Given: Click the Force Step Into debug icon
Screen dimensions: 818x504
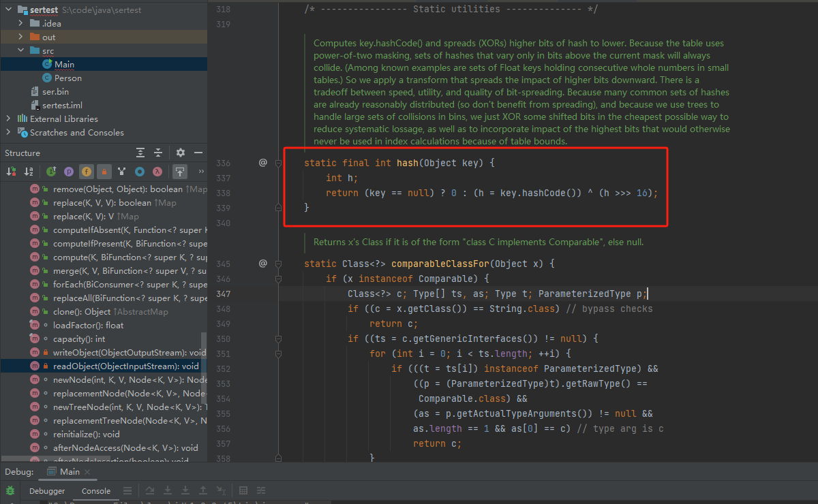Looking at the screenshot, I should (185, 490).
